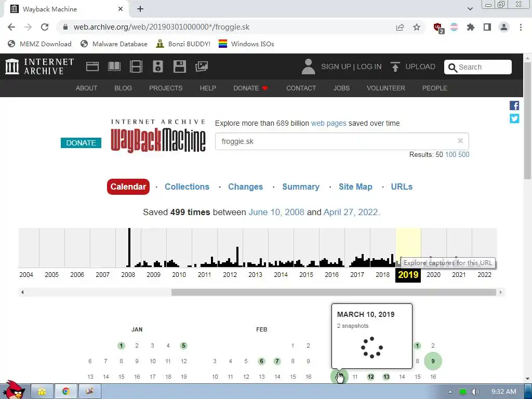Open the Chrome profile icon
Screen dimensions: 532x399
point(504,27)
